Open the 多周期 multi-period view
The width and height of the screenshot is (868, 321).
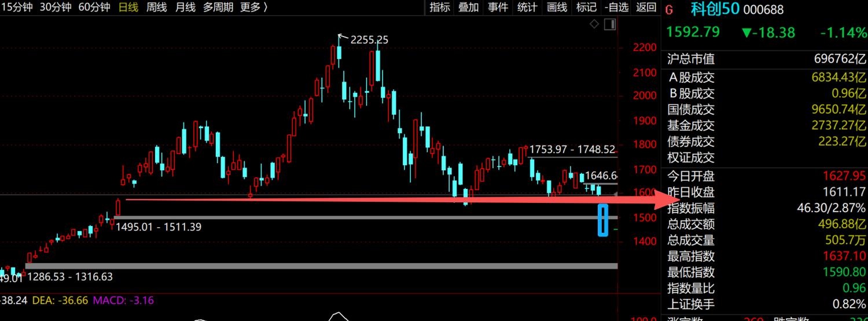(218, 7)
